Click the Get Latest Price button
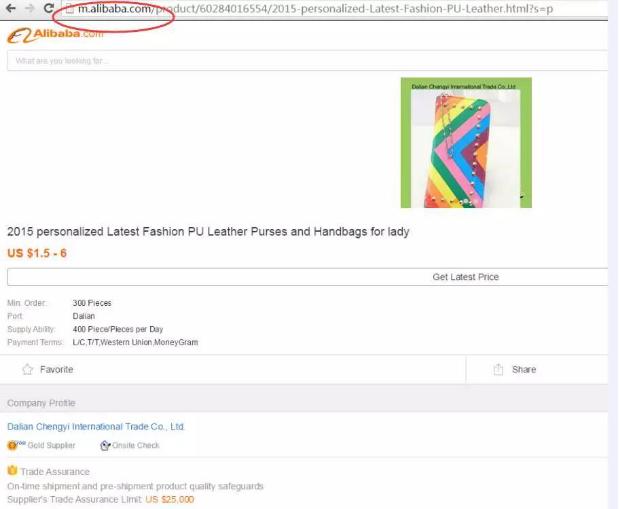 pos(307,277)
